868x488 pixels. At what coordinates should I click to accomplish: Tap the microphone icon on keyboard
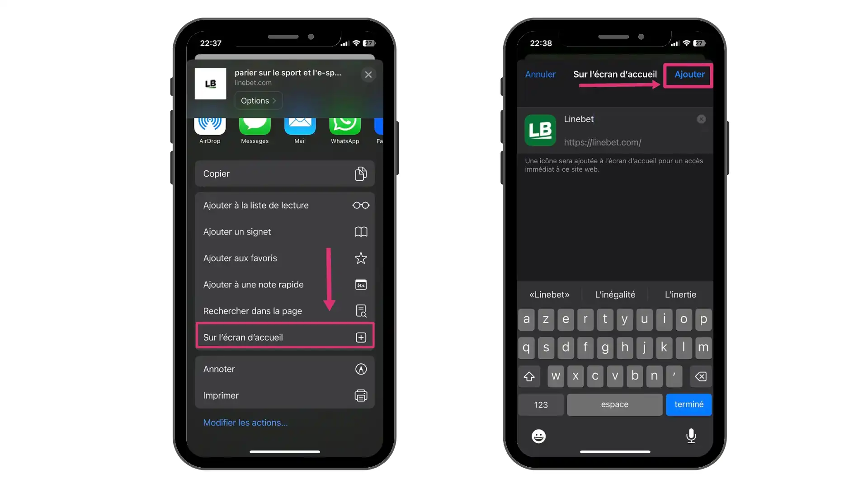[x=690, y=436]
